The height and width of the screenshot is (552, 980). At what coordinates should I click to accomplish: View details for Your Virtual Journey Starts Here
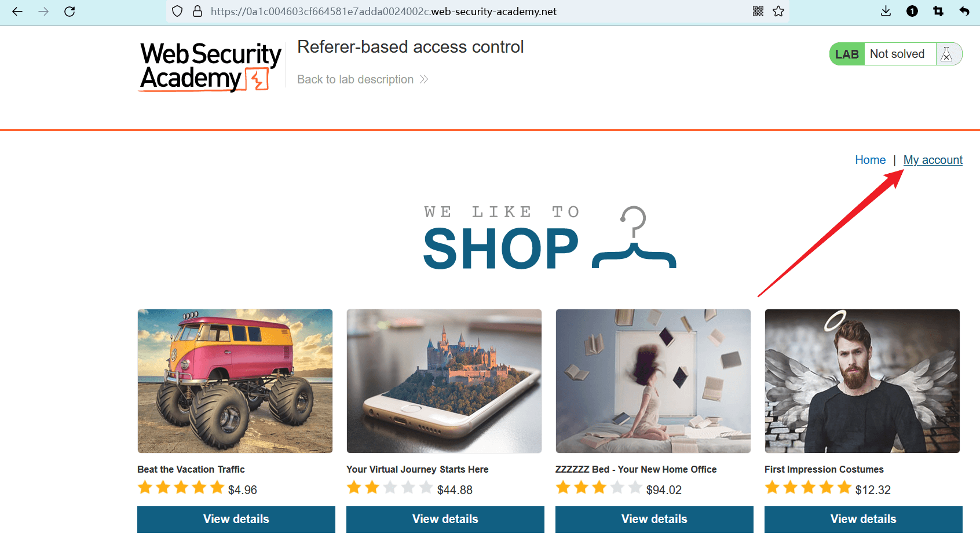pyautogui.click(x=445, y=519)
